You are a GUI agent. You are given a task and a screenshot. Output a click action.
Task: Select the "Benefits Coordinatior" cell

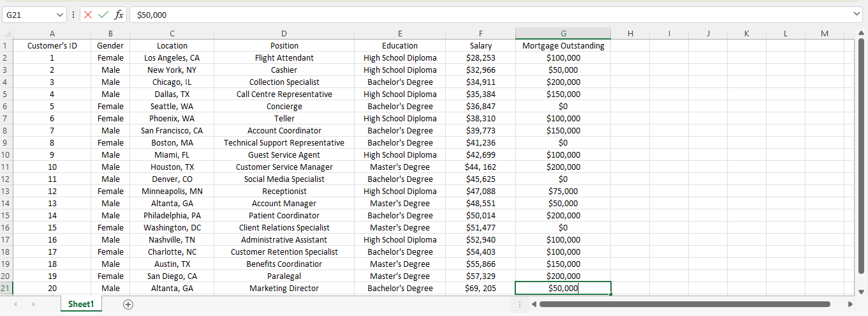tap(284, 264)
